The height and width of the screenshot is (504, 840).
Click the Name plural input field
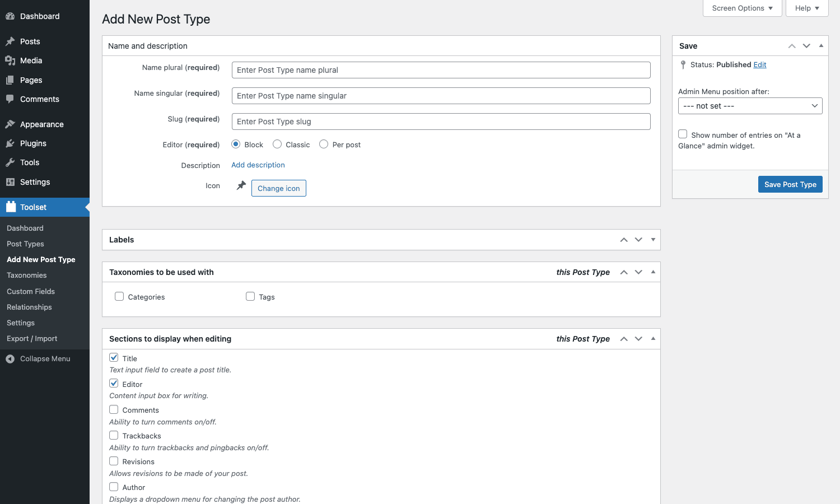pyautogui.click(x=441, y=70)
